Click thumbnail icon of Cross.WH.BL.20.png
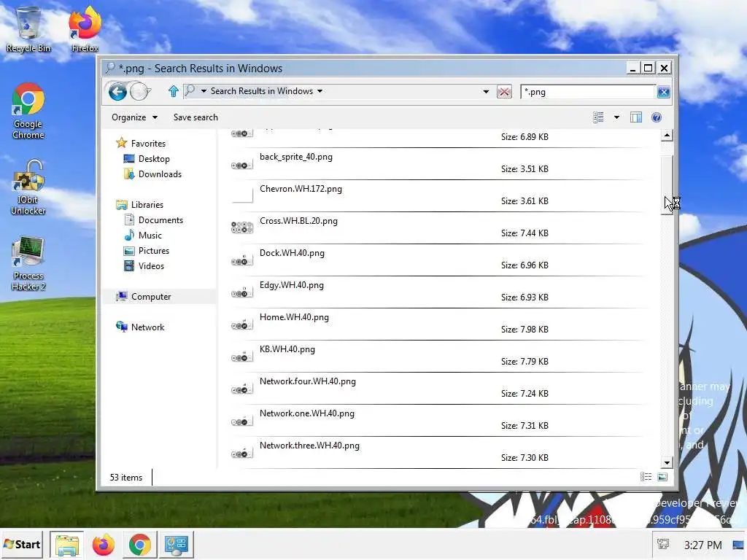 [x=242, y=227]
